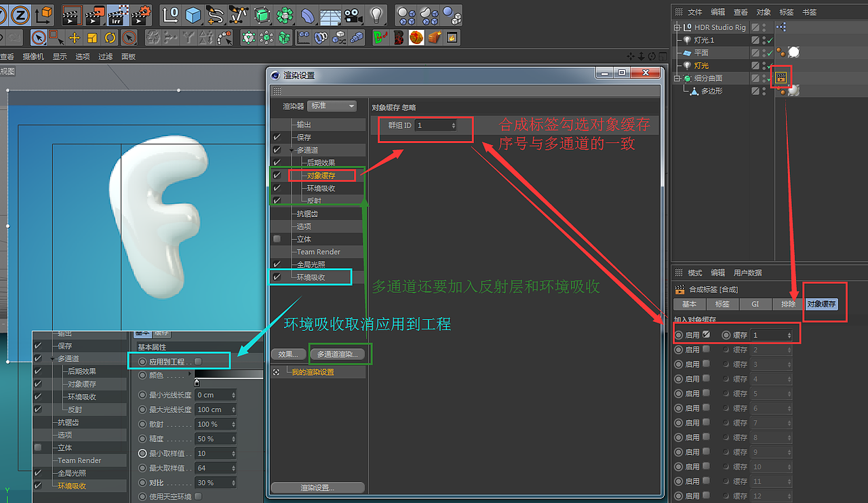Enable 启用 checkbox for buffer 2
868x503 pixels.
coord(707,350)
